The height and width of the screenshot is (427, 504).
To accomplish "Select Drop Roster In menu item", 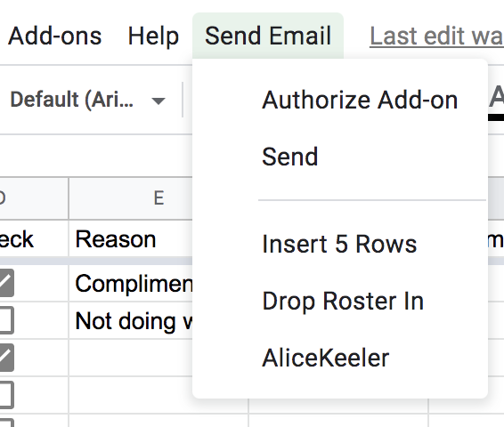I will [x=343, y=301].
